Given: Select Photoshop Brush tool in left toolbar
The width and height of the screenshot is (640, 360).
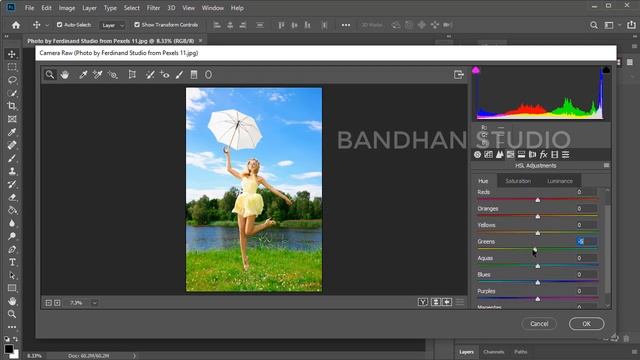Looking at the screenshot, I should [12, 158].
